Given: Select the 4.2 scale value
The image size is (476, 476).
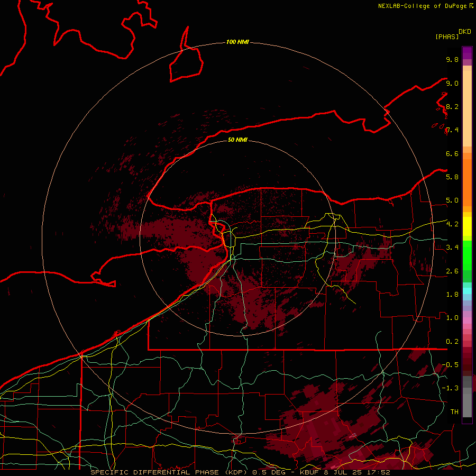Looking at the screenshot, I should pos(452,224).
